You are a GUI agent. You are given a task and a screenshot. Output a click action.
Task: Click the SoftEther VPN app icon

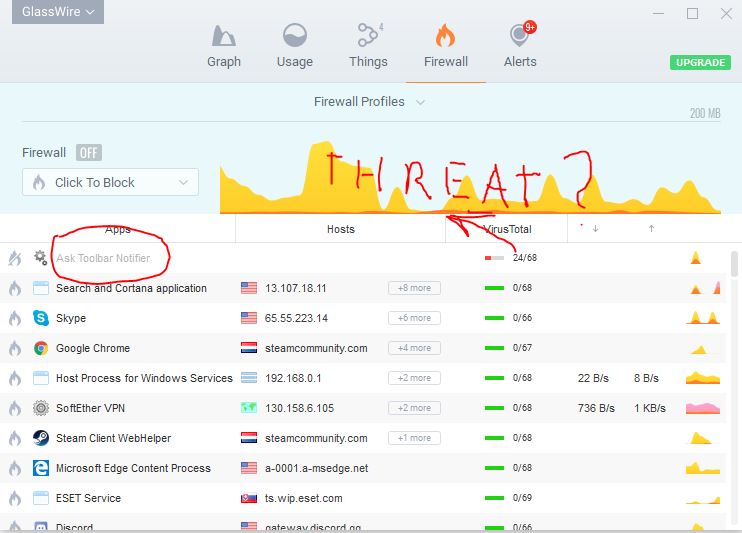click(x=41, y=408)
